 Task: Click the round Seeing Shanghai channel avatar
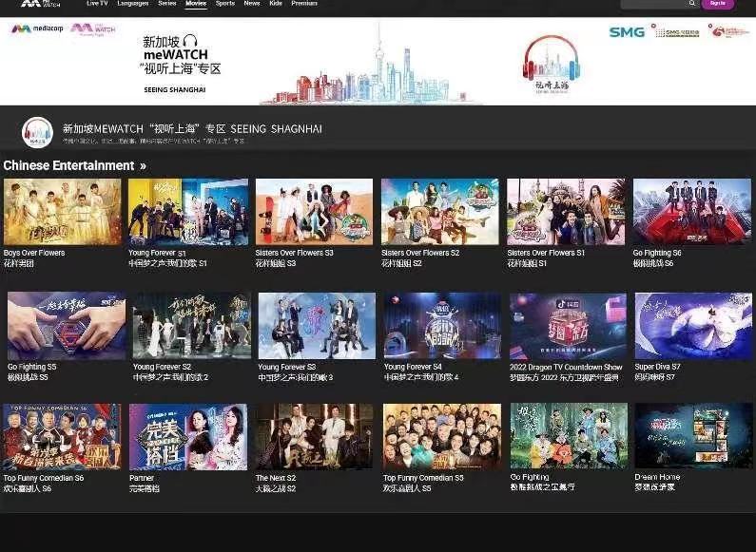[x=37, y=132]
